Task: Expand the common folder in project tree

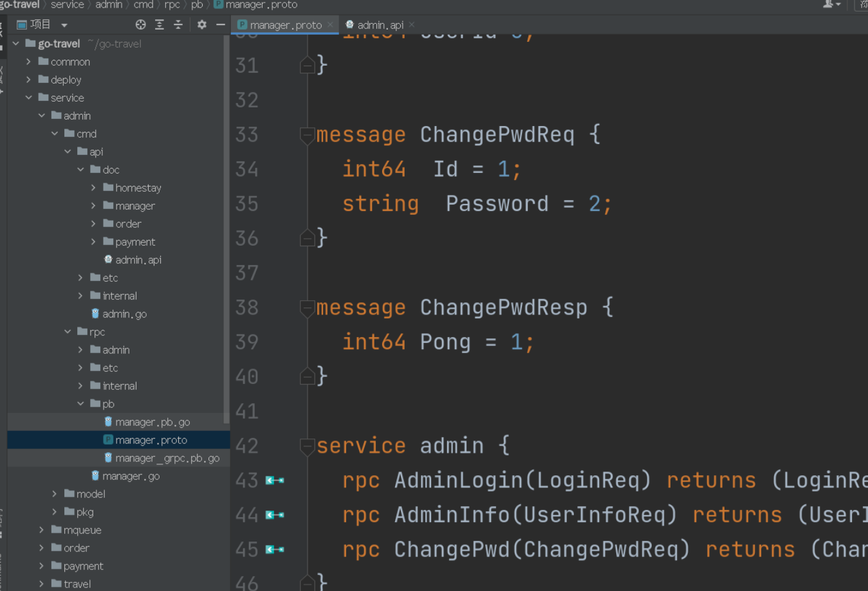Action: (28, 61)
